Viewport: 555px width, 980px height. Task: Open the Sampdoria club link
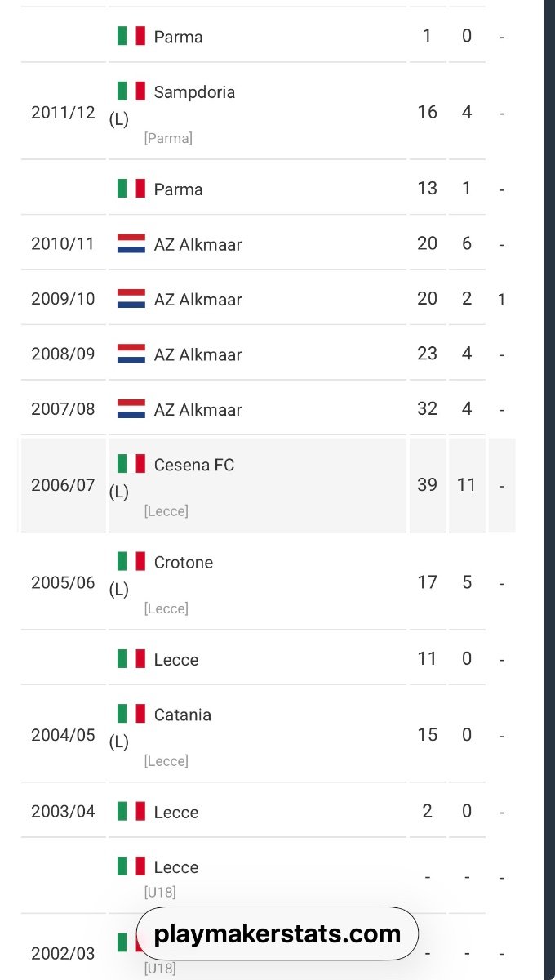click(x=194, y=92)
